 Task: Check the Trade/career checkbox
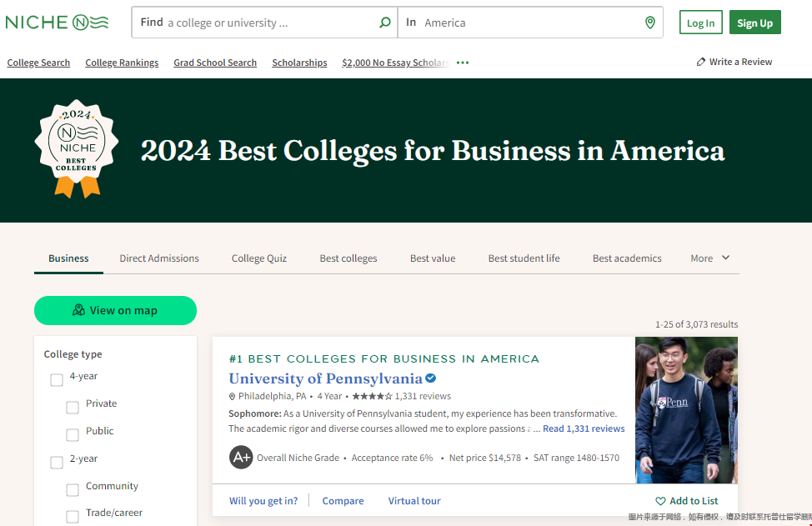[x=73, y=517]
